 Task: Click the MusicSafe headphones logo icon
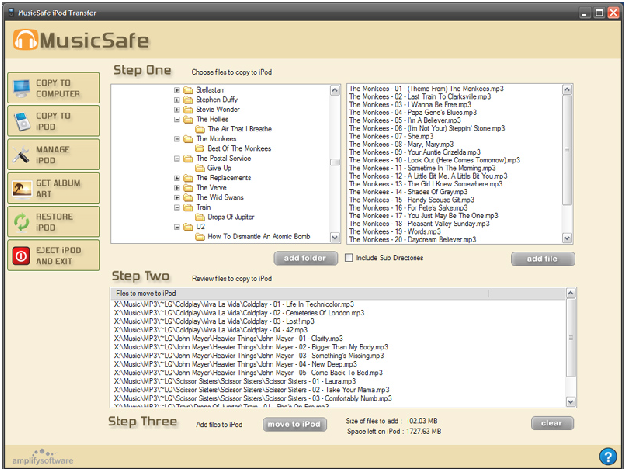pyautogui.click(x=25, y=39)
